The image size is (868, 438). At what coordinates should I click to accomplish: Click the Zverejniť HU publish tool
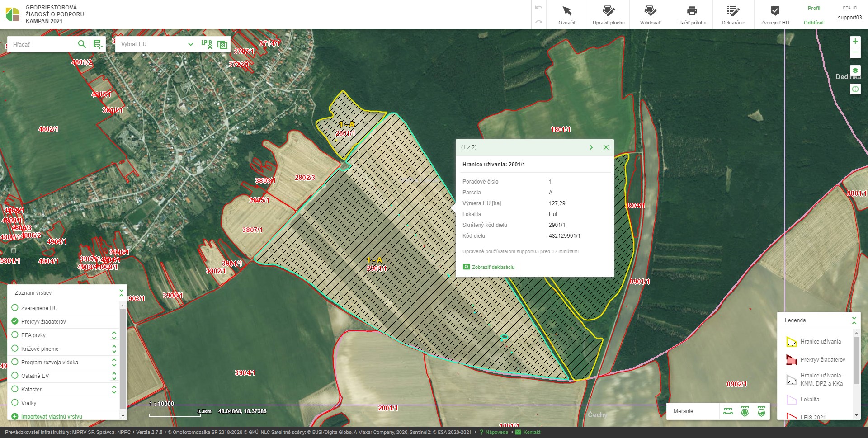pos(775,14)
